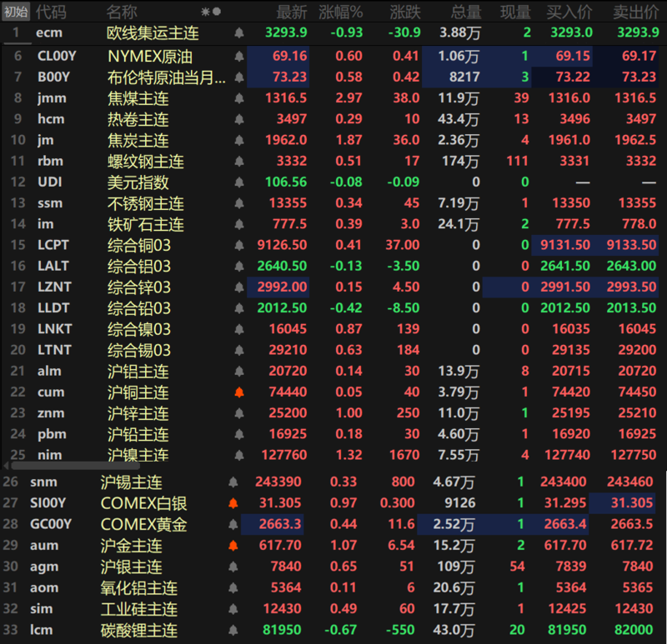667x644 pixels.
Task: Click the bell icon for 碳酸锂主连
Action: pos(233,631)
